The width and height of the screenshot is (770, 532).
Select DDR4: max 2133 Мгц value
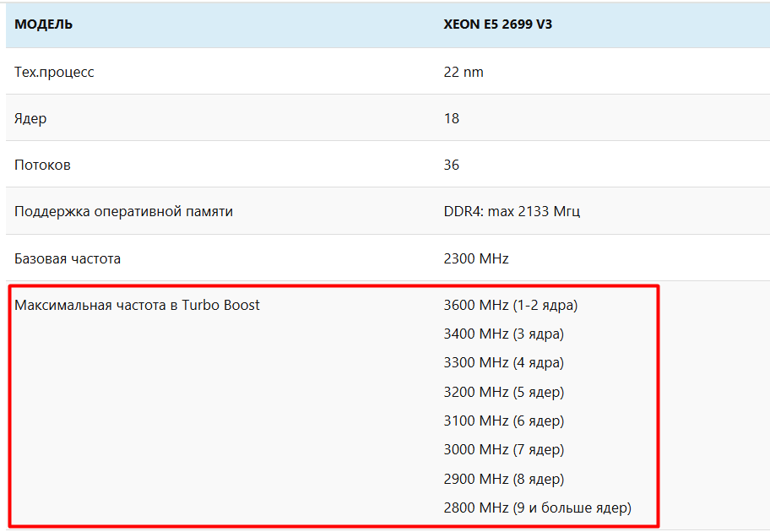click(512, 211)
